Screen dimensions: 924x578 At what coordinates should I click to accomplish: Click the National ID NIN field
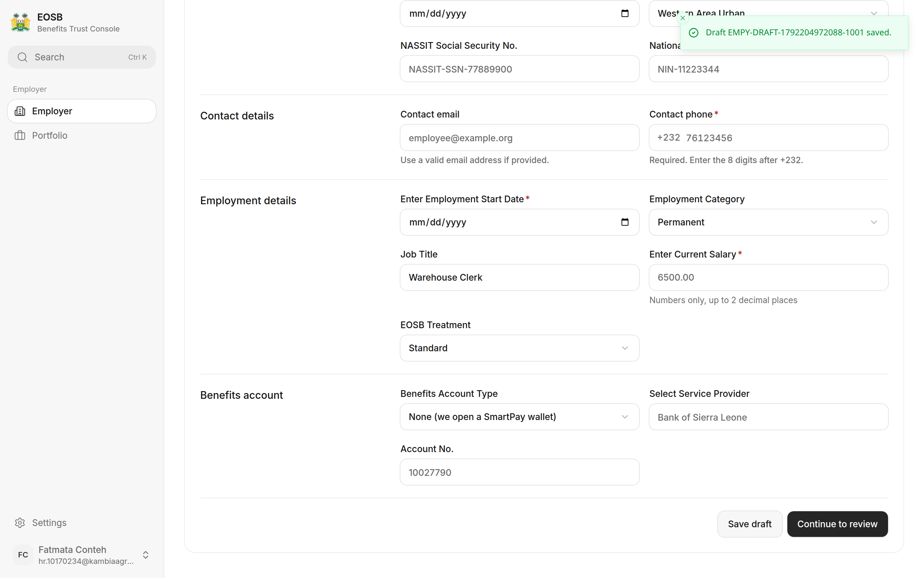point(768,69)
